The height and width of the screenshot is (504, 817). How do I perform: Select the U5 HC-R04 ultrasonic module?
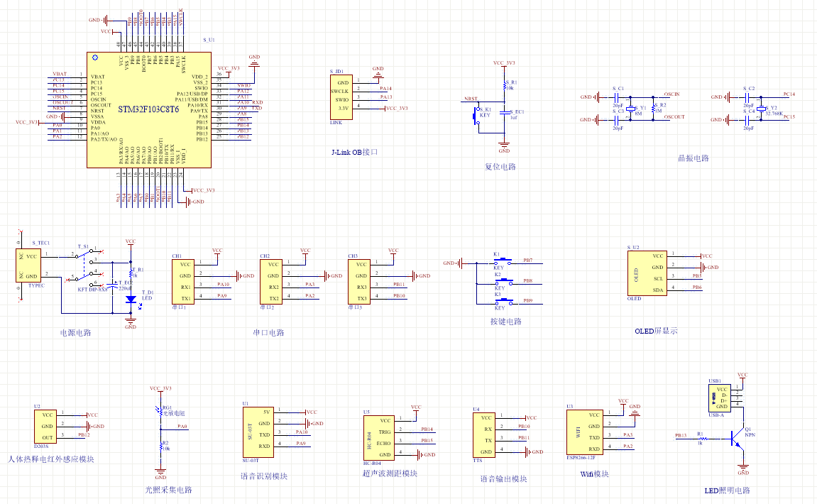378,438
